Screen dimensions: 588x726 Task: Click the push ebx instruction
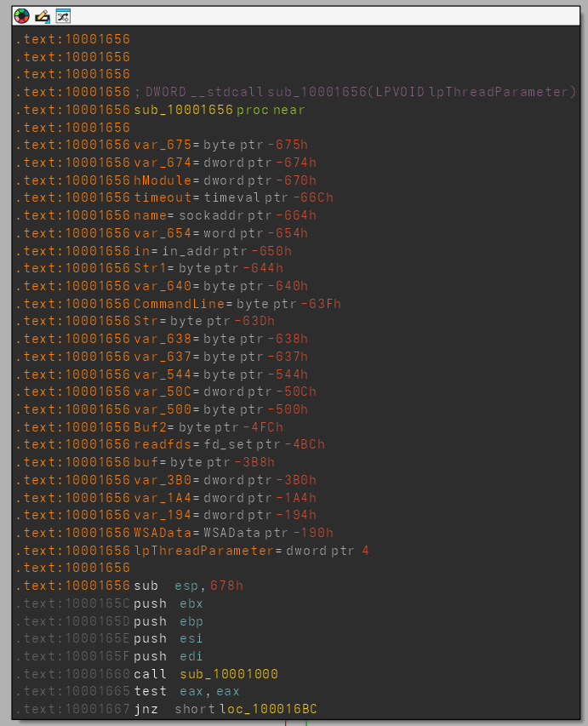(x=168, y=603)
